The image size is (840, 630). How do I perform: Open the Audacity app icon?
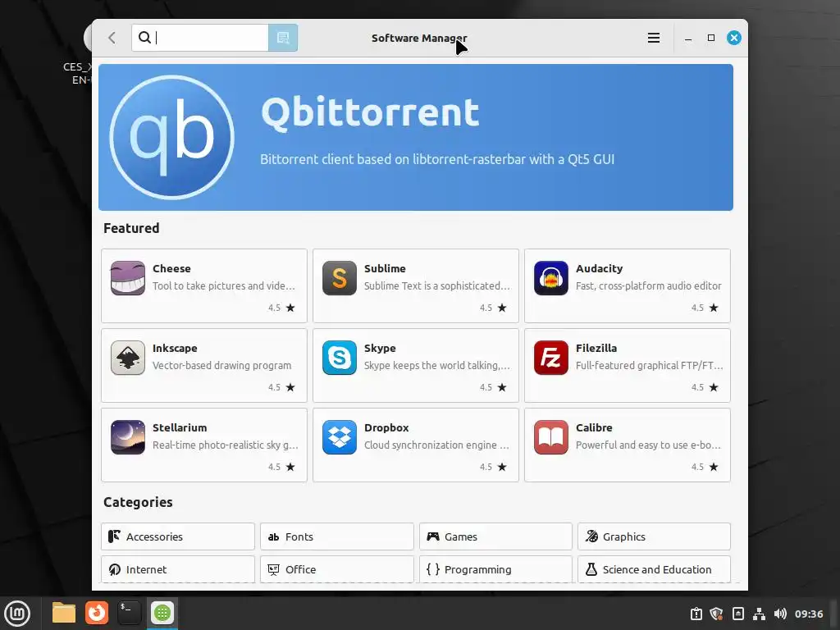pos(550,278)
